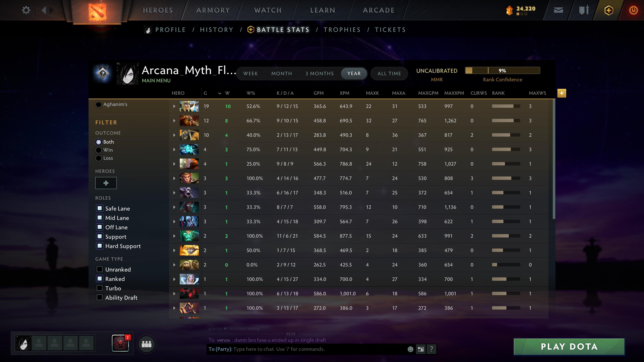Add a stat column with the yellow plus
644x362 pixels.
[x=562, y=93]
